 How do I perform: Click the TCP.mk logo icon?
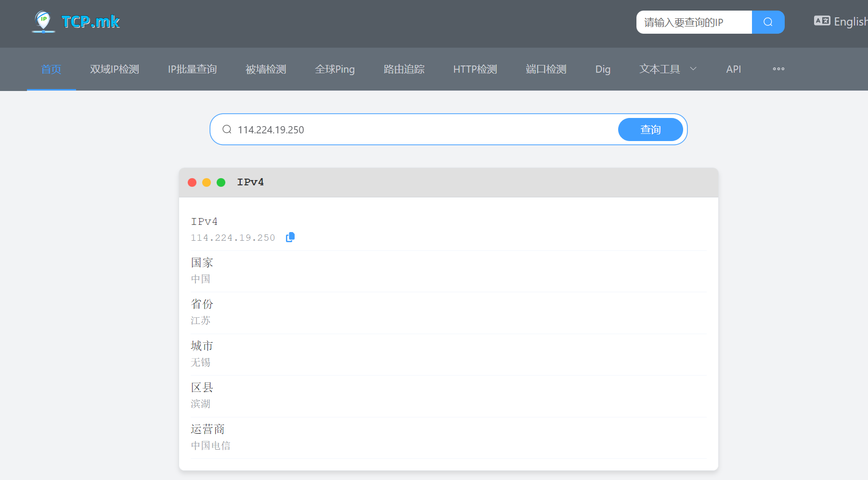tap(43, 22)
